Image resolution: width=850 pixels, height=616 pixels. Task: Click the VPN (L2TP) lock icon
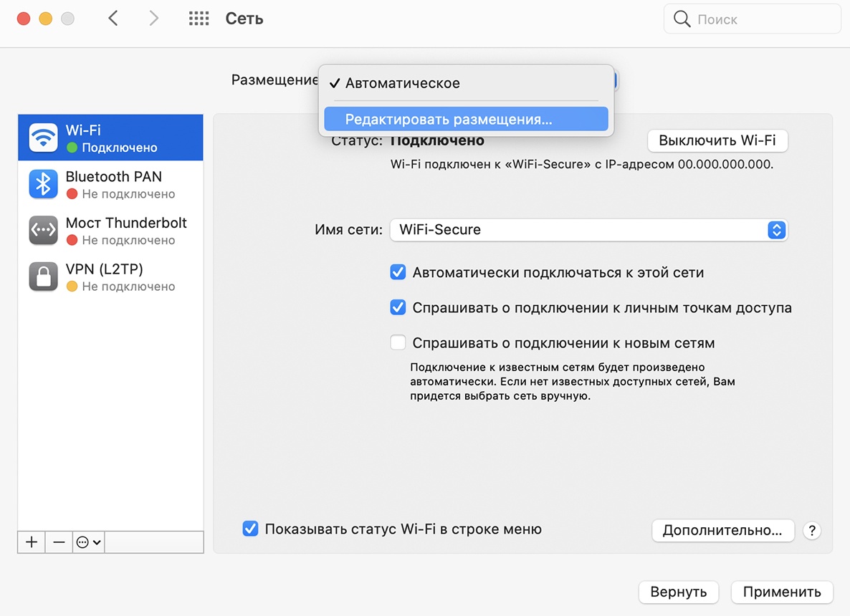point(44,277)
